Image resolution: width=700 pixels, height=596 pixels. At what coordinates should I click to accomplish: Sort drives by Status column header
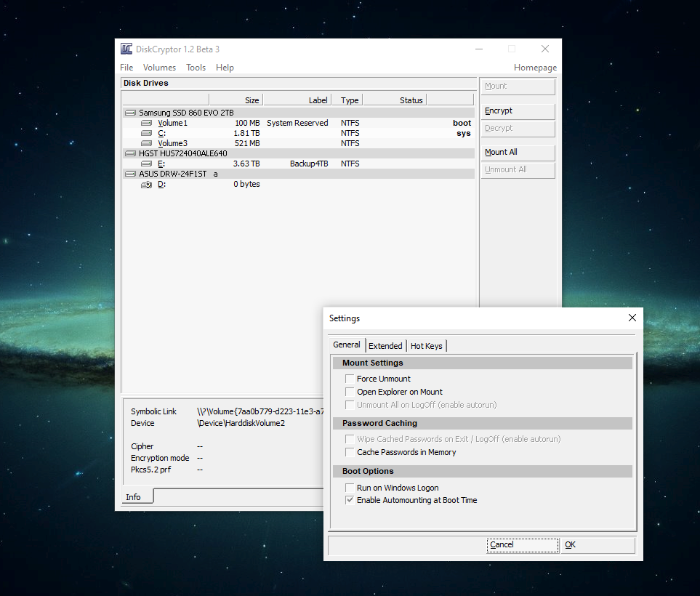[395, 100]
